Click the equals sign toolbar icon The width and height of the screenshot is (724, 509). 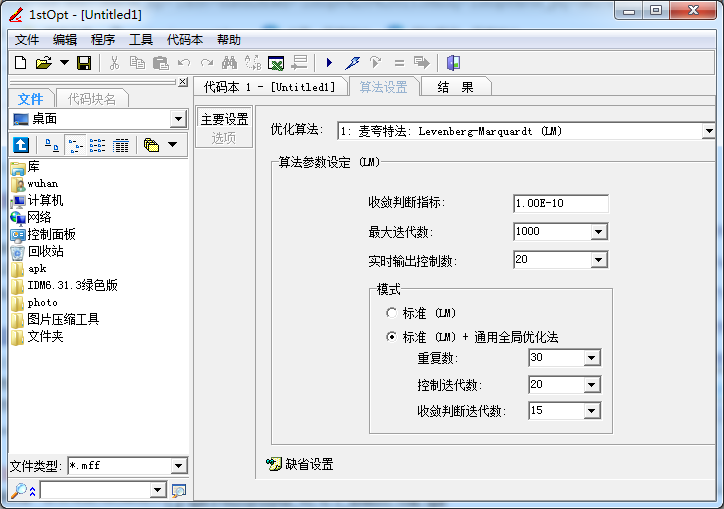coord(399,63)
